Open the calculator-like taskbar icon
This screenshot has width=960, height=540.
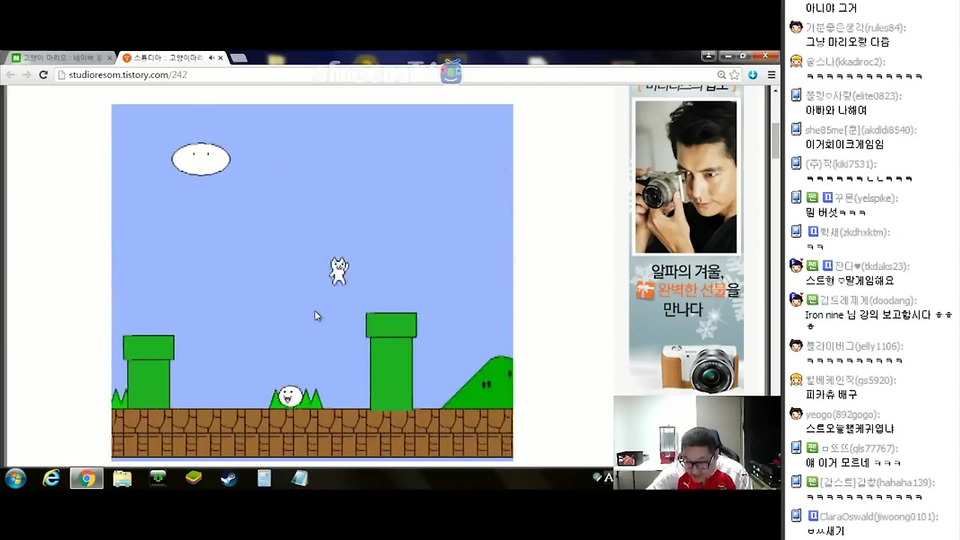(264, 478)
